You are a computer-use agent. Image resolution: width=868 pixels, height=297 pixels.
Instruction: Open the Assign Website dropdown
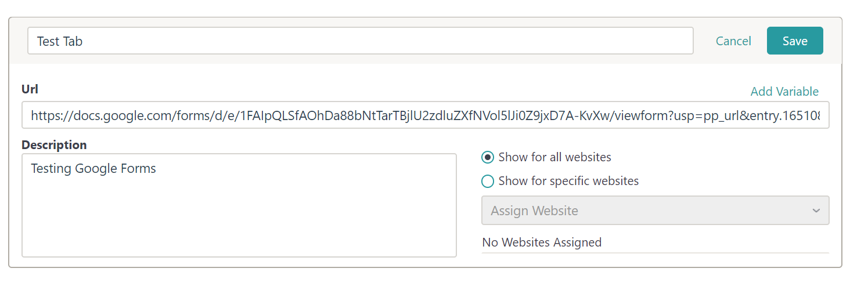[x=655, y=211]
